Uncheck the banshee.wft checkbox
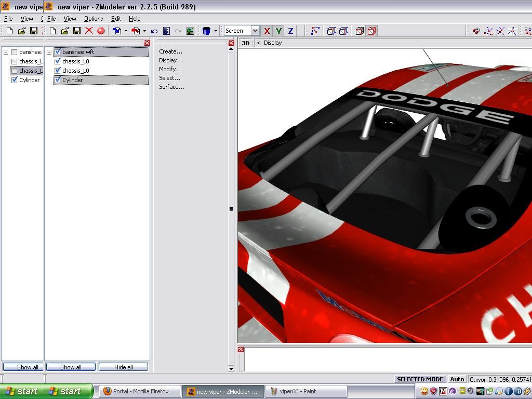The height and width of the screenshot is (399, 532). 58,52
